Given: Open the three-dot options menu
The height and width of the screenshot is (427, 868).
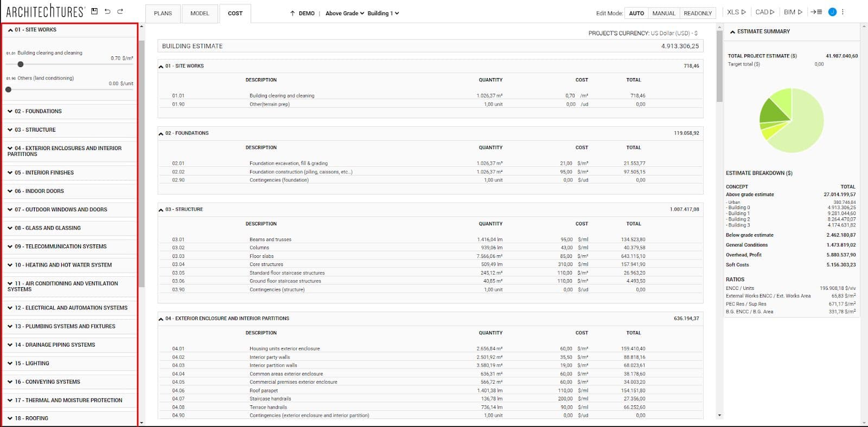Looking at the screenshot, I should [843, 12].
